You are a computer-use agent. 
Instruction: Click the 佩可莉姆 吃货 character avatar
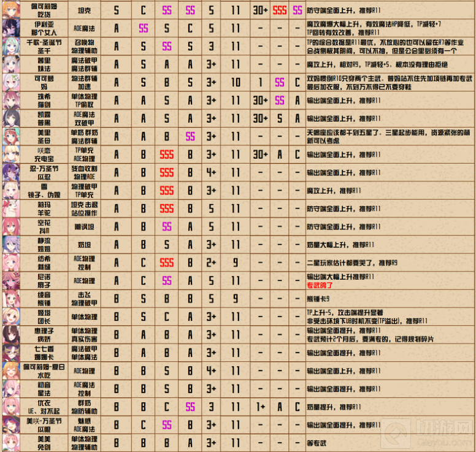11,10
